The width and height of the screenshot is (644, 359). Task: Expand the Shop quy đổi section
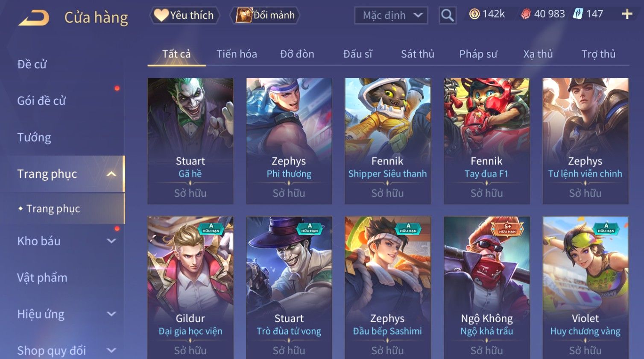coord(111,350)
